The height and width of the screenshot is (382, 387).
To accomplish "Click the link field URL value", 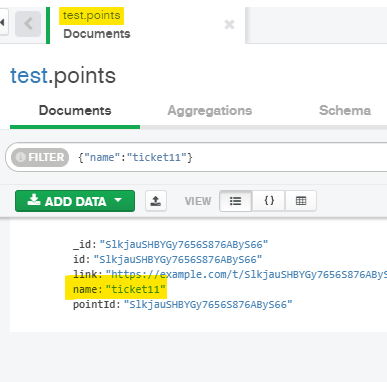I will pyautogui.click(x=246, y=274).
